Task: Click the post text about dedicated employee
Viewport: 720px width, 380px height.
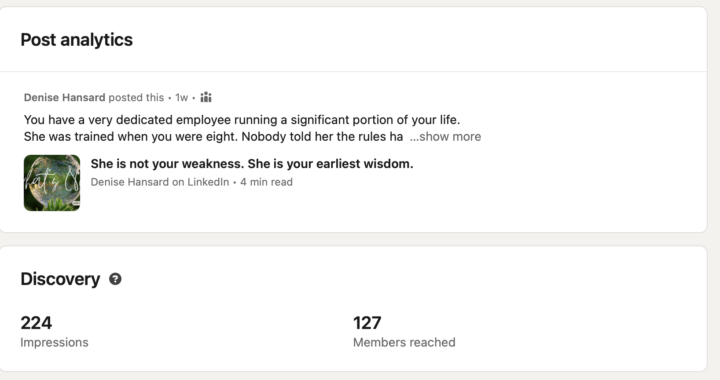Action: (242, 120)
